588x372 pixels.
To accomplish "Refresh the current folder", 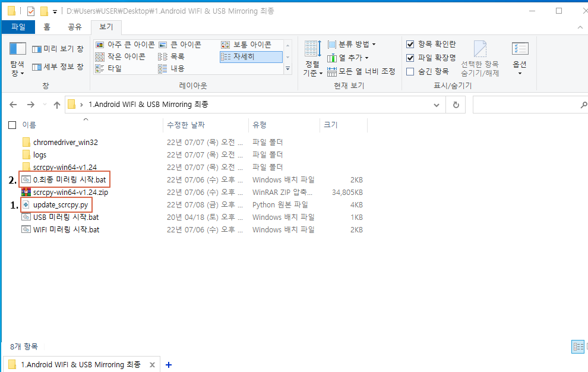I will click(x=456, y=105).
